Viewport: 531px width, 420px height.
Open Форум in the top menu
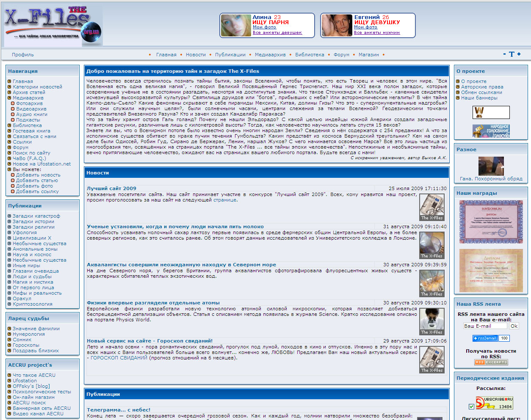(341, 55)
